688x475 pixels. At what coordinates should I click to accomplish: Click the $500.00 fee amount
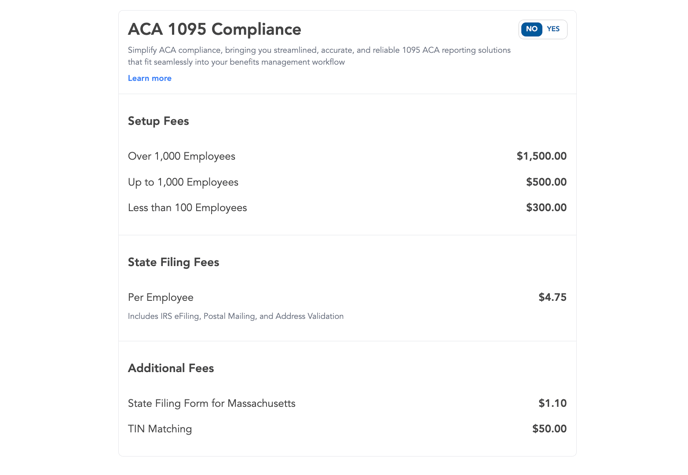tap(546, 182)
